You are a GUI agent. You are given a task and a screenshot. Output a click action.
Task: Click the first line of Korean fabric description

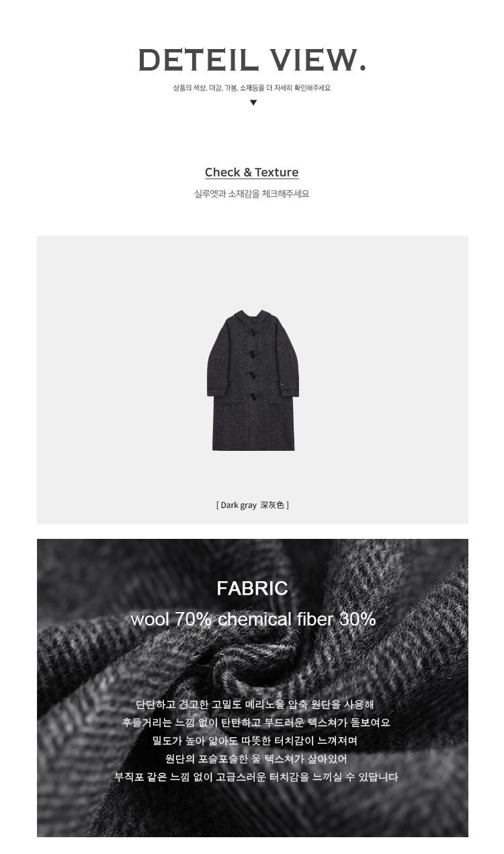(255, 705)
